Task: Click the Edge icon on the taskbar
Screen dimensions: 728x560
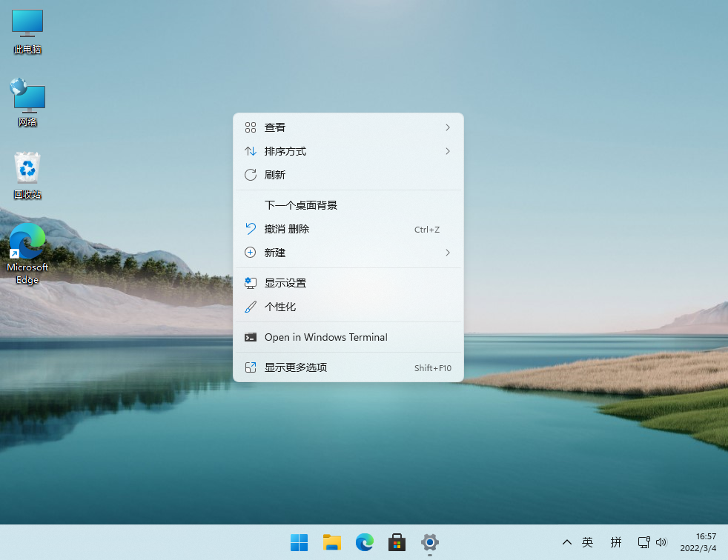Action: point(364,542)
